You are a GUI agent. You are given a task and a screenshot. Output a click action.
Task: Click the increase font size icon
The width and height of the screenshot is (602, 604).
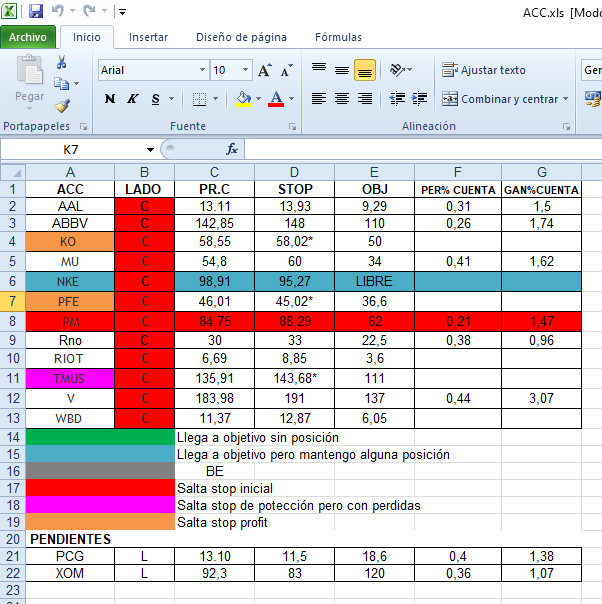click(x=265, y=70)
